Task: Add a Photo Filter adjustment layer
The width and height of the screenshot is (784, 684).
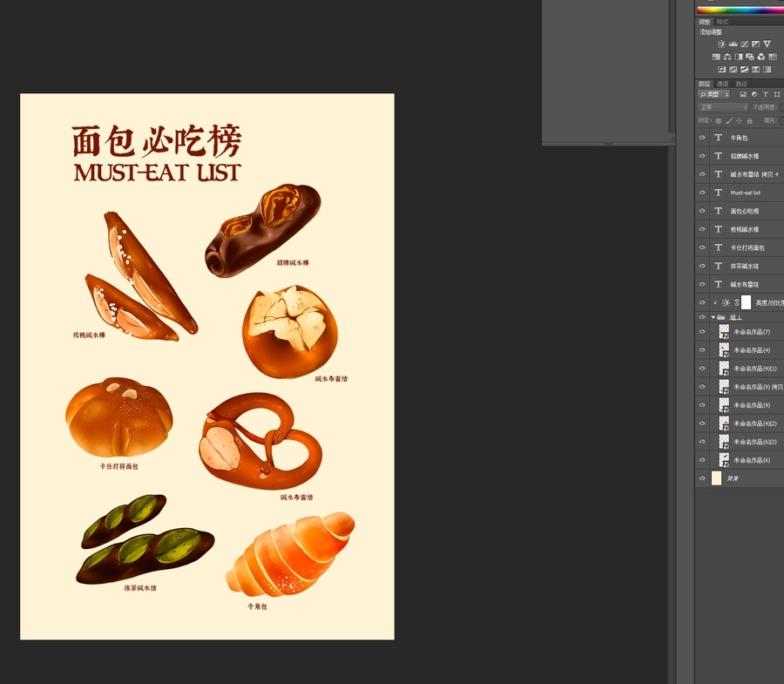Action: pyautogui.click(x=750, y=57)
